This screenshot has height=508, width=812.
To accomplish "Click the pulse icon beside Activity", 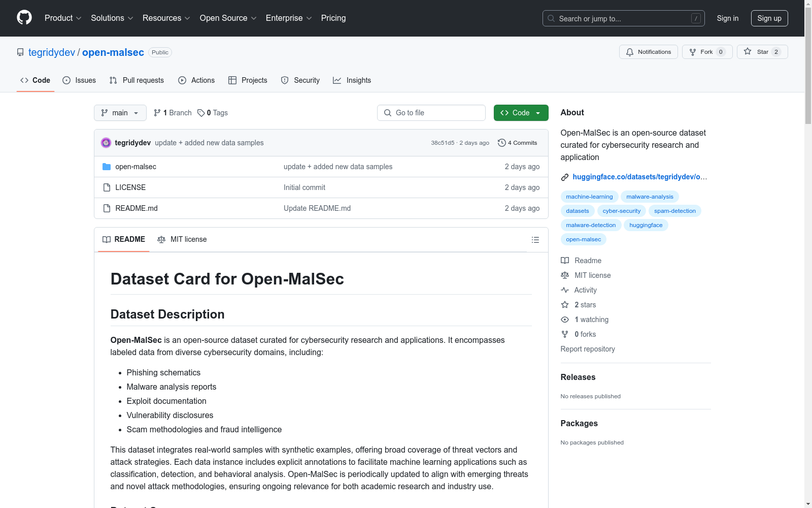I will click(x=565, y=290).
